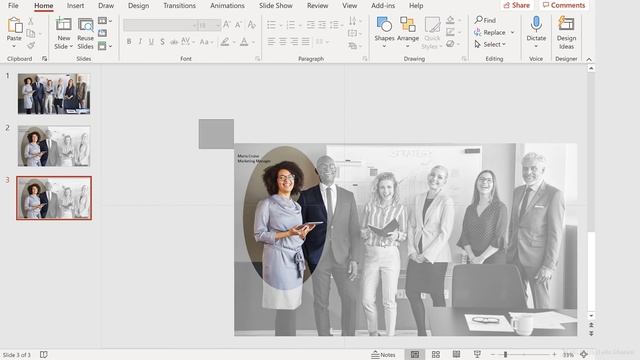640x360 pixels.
Task: Click the Shape Effects icon
Action: click(450, 44)
